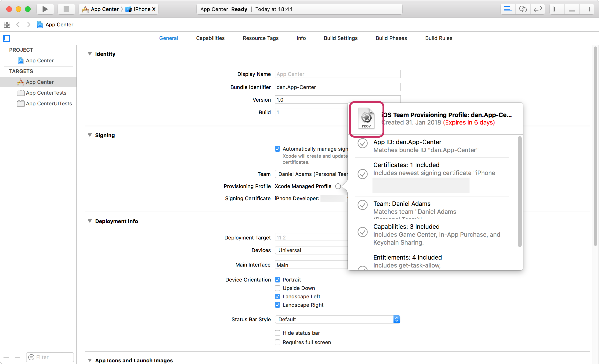The image size is (599, 364).
Task: Select the App CenterUITests target
Action: (x=38, y=103)
